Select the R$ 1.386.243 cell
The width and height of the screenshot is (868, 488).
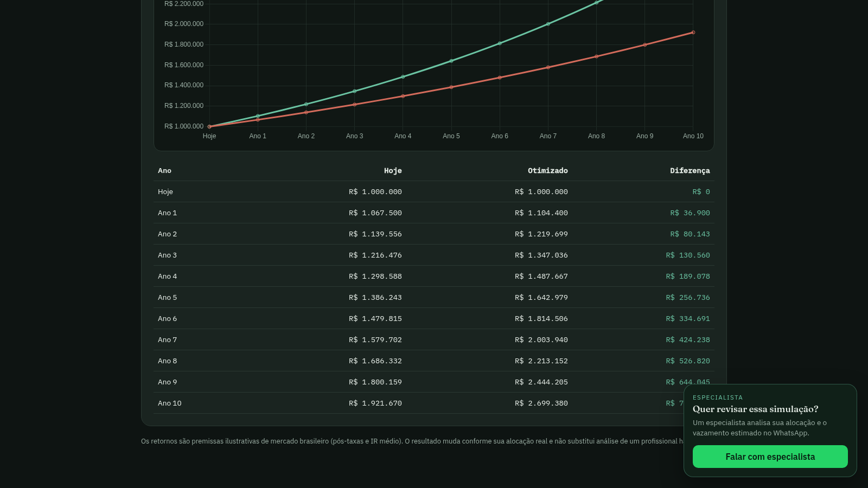click(x=375, y=297)
